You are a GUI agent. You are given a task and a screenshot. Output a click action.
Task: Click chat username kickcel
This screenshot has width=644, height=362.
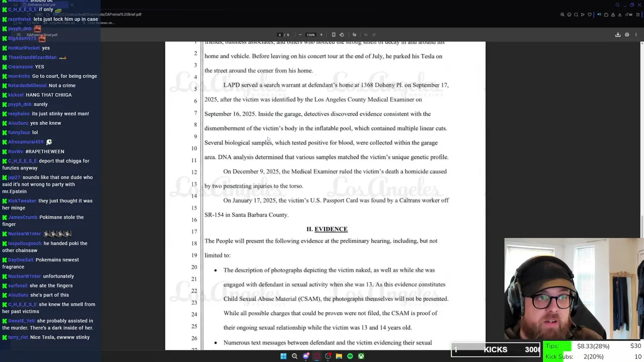pyautogui.click(x=16, y=95)
